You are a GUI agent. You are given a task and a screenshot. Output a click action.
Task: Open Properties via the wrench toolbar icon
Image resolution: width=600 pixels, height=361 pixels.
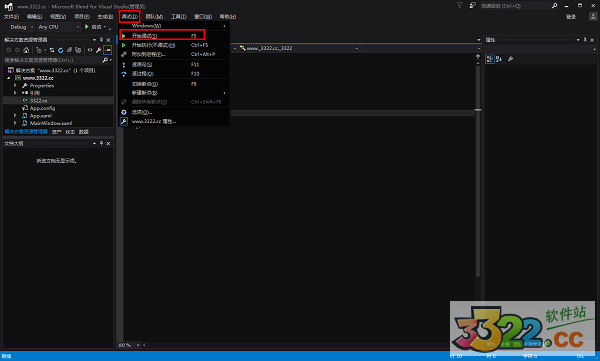pyautogui.click(x=99, y=50)
